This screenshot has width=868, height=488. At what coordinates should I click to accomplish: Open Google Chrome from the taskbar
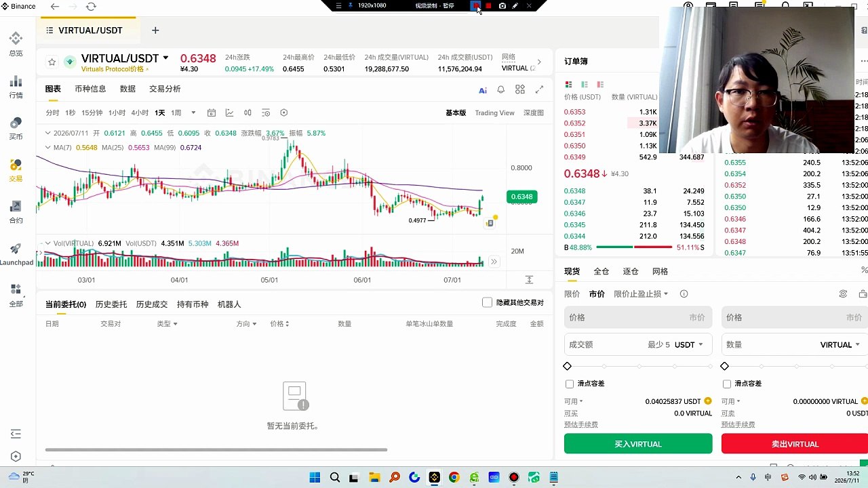[454, 478]
